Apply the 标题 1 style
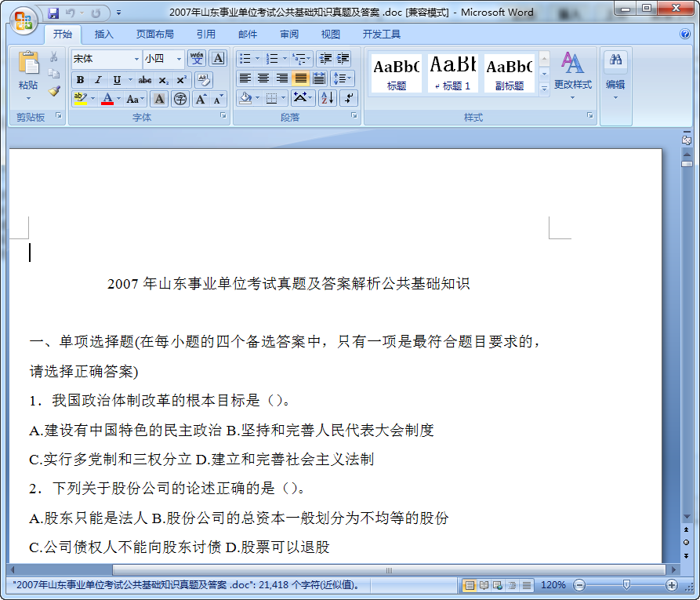 [452, 73]
